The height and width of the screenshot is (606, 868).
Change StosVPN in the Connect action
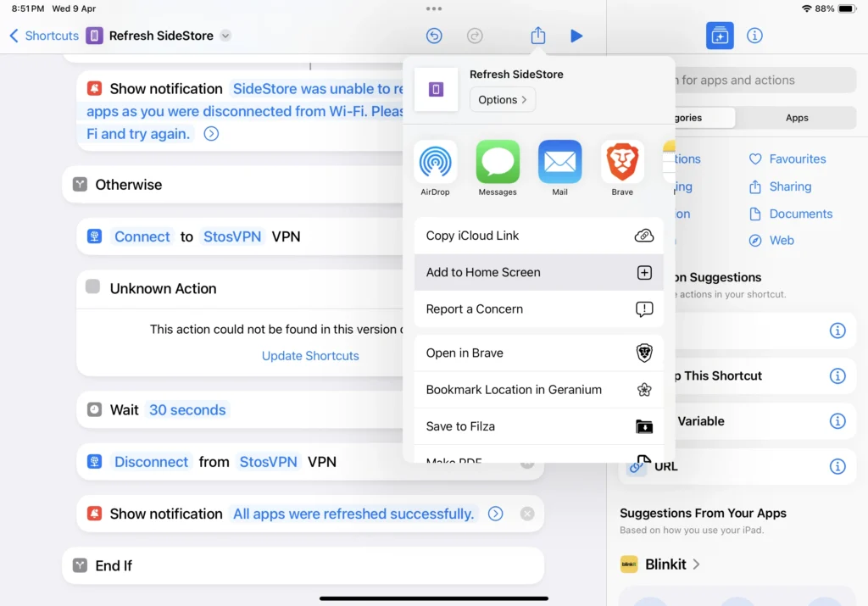point(232,236)
